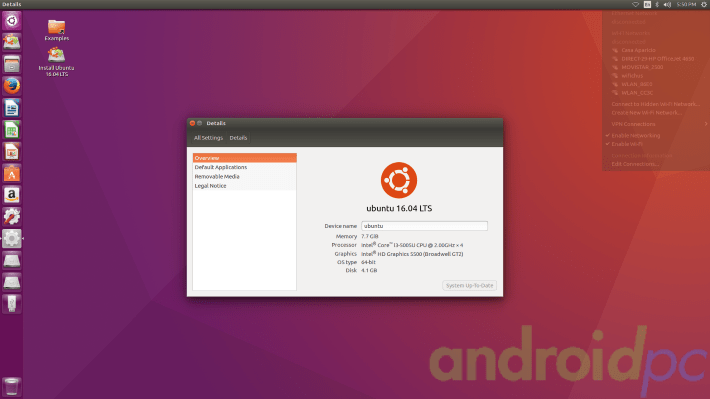Click the disk value 4.1 GB

coord(369,270)
